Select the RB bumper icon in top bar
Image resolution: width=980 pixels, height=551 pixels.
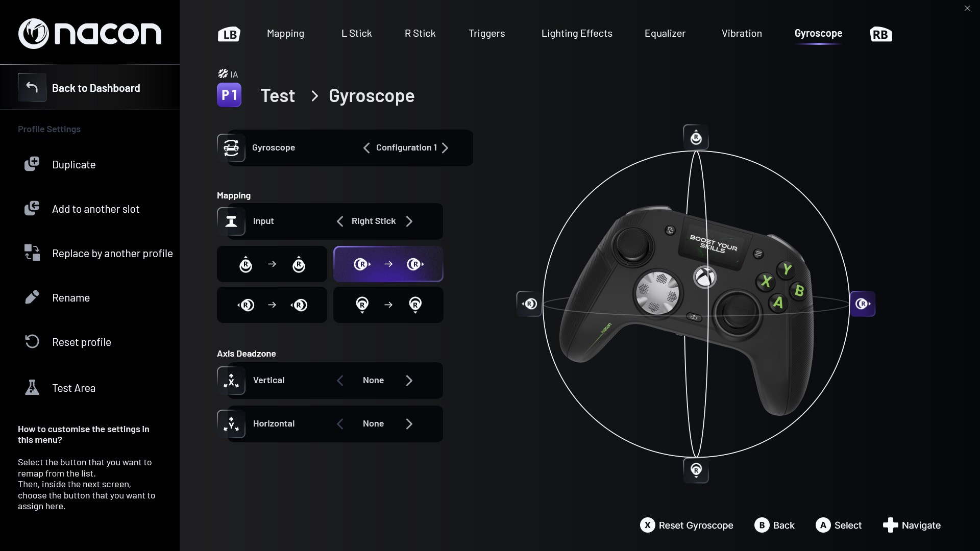[x=880, y=34]
